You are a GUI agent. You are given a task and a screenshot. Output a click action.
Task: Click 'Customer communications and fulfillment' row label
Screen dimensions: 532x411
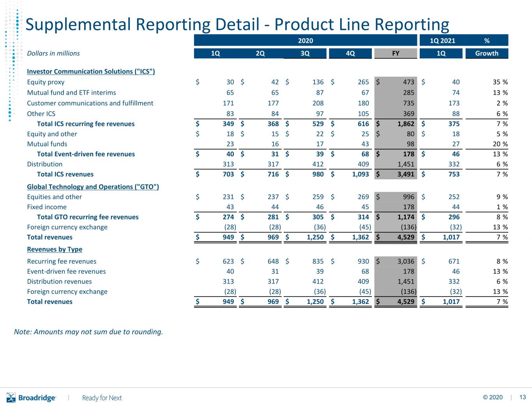point(90,103)
